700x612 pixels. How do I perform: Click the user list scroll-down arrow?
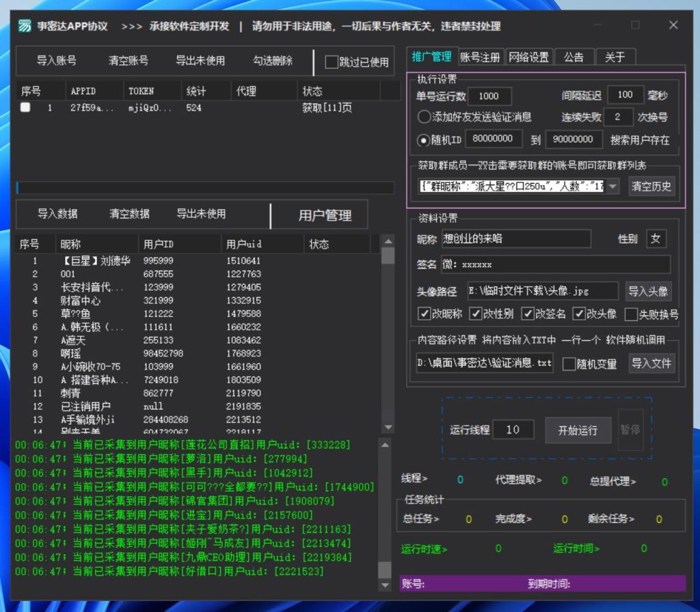[388, 427]
